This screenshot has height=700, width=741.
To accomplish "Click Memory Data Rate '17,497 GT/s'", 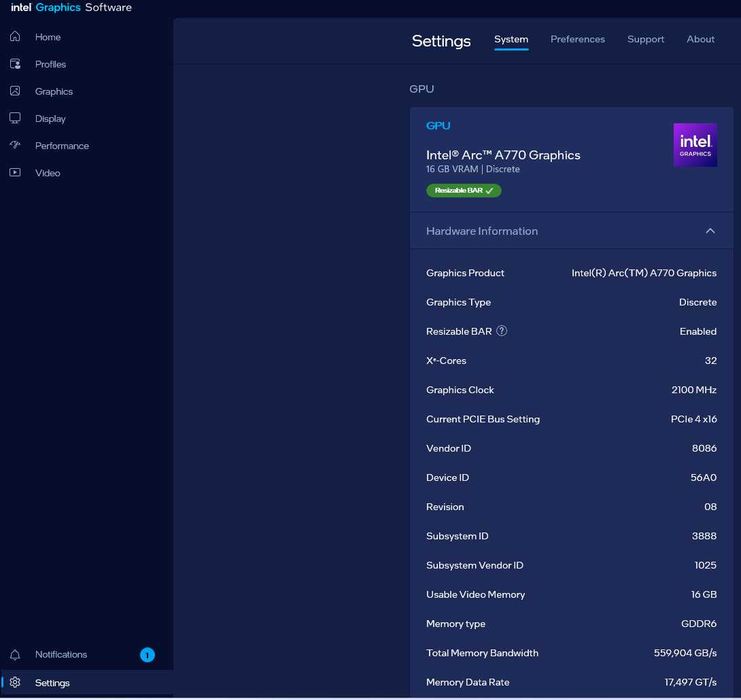I will pyautogui.click(x=690, y=683).
